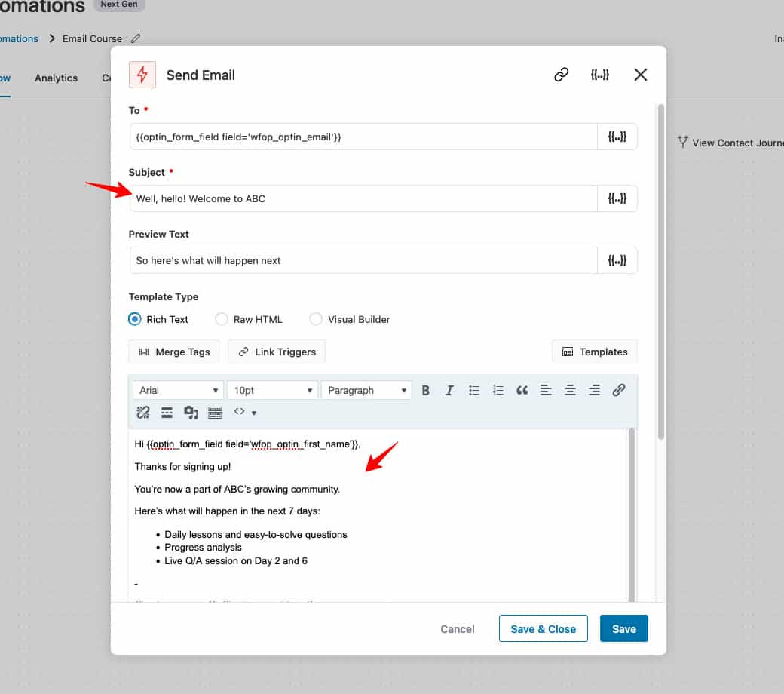Switch to the Analytics tab
The width and height of the screenshot is (784, 694).
(56, 78)
